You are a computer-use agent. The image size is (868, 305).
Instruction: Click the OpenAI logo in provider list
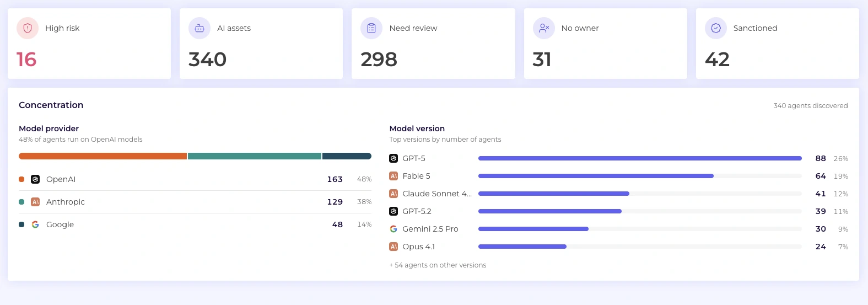click(x=35, y=179)
